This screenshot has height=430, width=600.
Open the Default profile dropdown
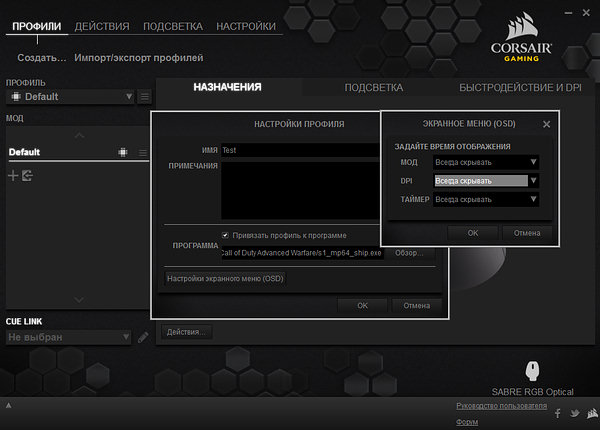coord(70,96)
